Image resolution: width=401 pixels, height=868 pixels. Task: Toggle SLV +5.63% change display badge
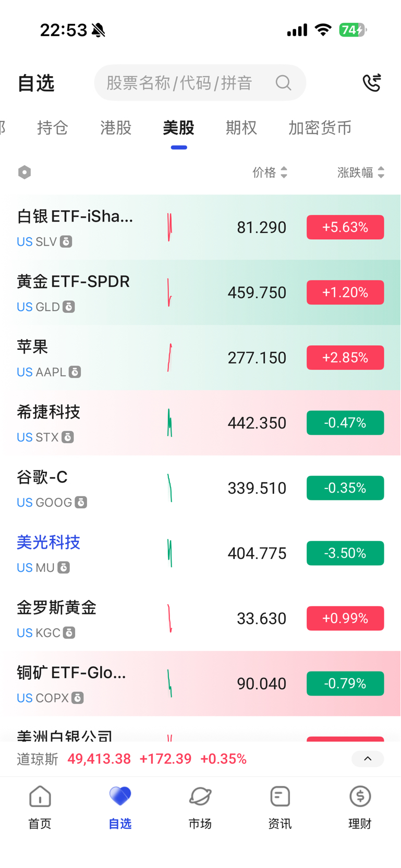pyautogui.click(x=345, y=227)
